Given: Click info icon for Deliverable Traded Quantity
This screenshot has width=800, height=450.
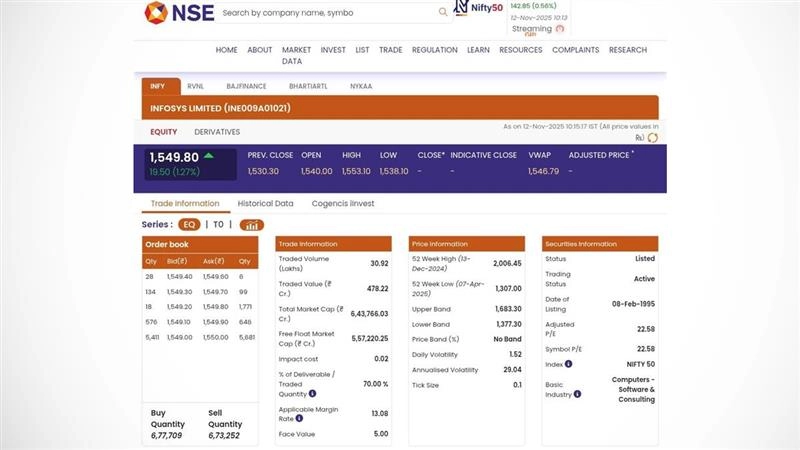Looking at the screenshot, I should pos(312,394).
